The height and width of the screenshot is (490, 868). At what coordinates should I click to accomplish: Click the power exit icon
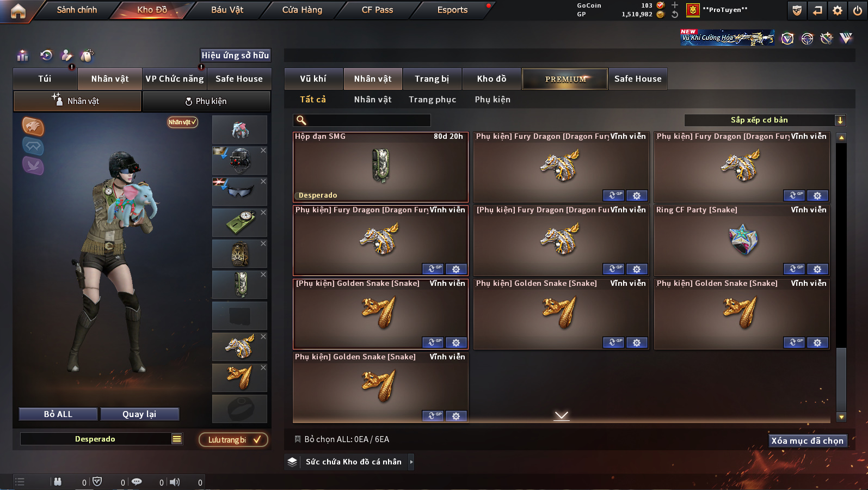(858, 10)
